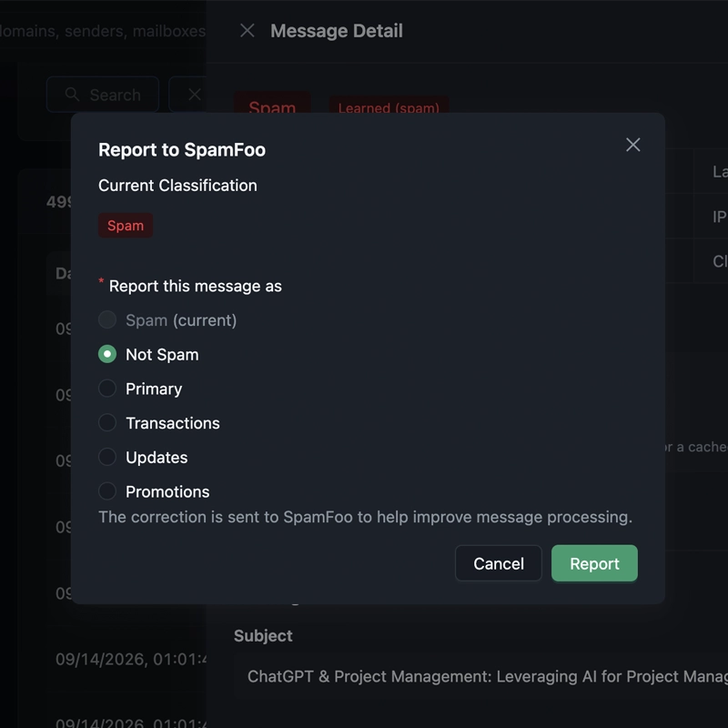This screenshot has height=728, width=728.
Task: Click the Search field in background list
Action: pyautogui.click(x=103, y=95)
